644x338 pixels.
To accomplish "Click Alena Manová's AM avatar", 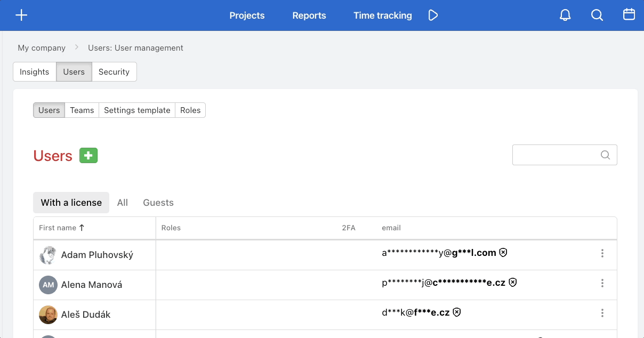I will coord(48,285).
